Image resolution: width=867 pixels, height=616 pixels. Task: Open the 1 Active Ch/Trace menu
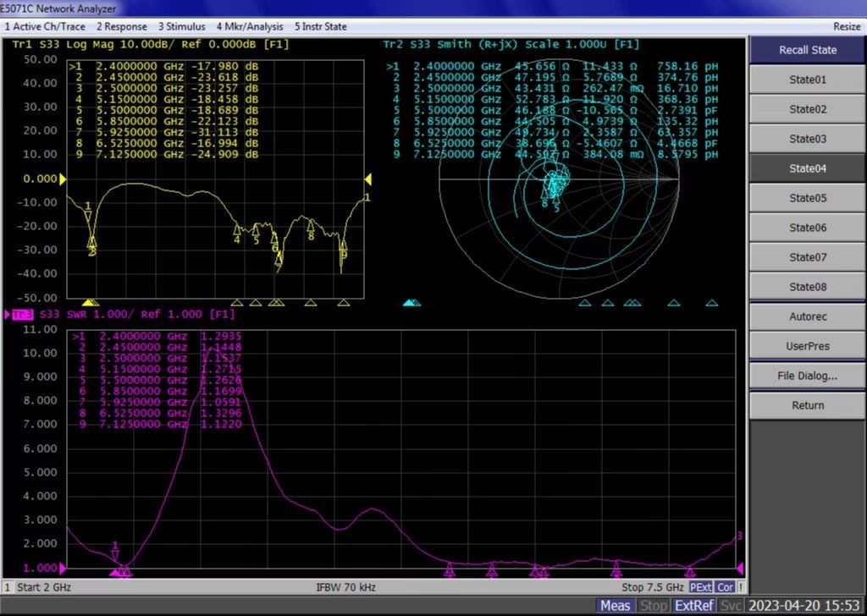click(45, 26)
